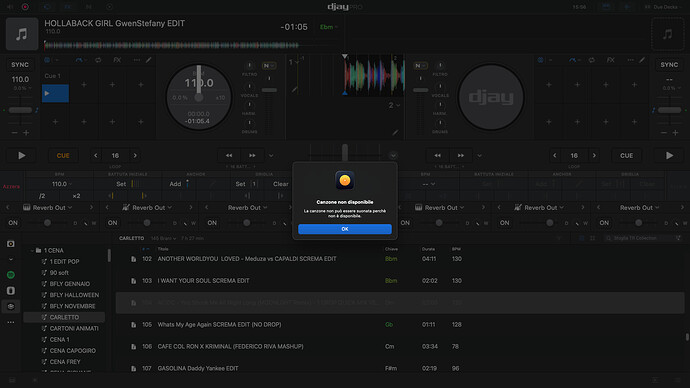Select the CARTONI ANIMATI playlist
The height and width of the screenshot is (388, 690).
point(74,329)
